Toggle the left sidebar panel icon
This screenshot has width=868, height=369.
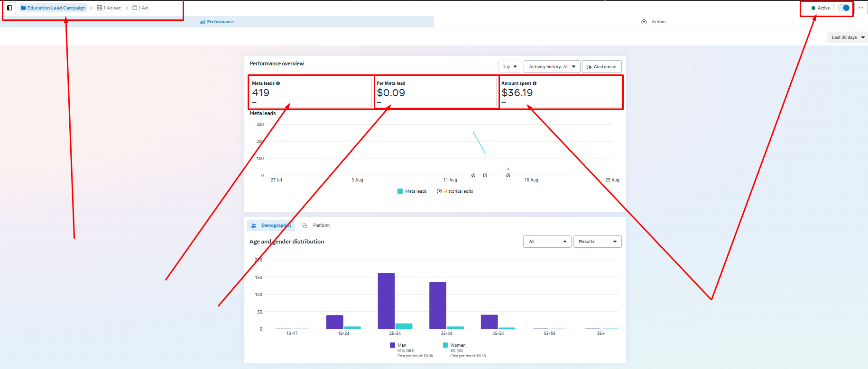(9, 8)
